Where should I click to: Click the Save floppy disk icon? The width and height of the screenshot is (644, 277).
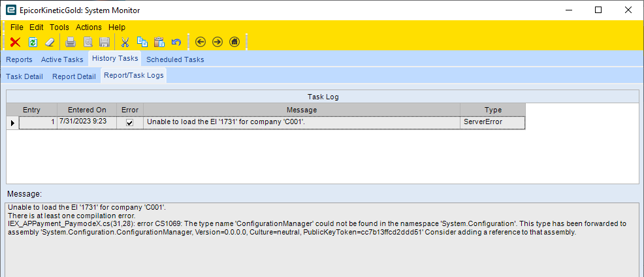[x=105, y=42]
